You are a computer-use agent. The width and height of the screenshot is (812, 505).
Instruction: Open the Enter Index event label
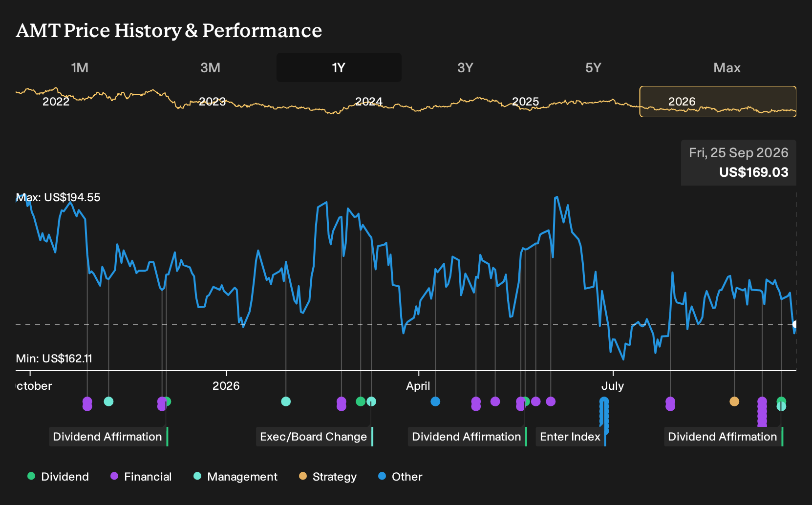click(x=571, y=437)
